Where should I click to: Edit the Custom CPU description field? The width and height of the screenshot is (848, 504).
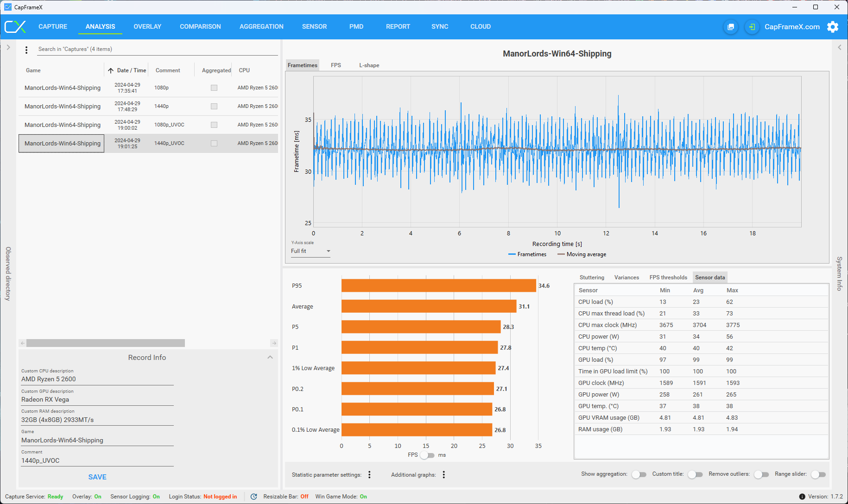pyautogui.click(x=97, y=379)
